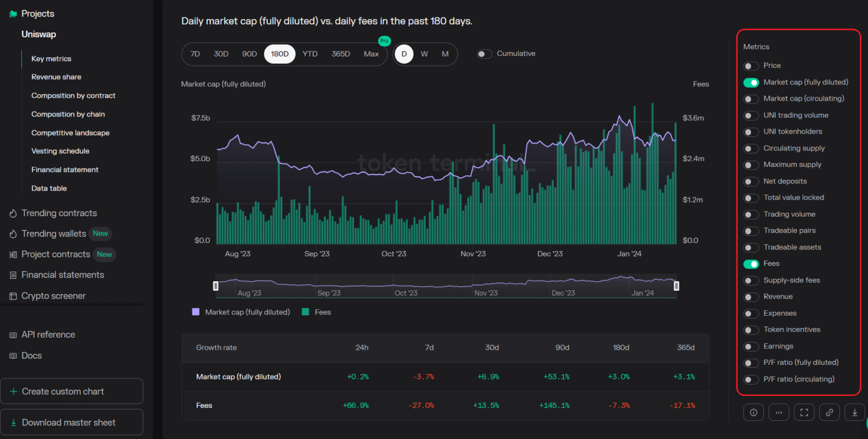The width and height of the screenshot is (868, 439).
Task: Open API reference book icon
Action: 13,335
